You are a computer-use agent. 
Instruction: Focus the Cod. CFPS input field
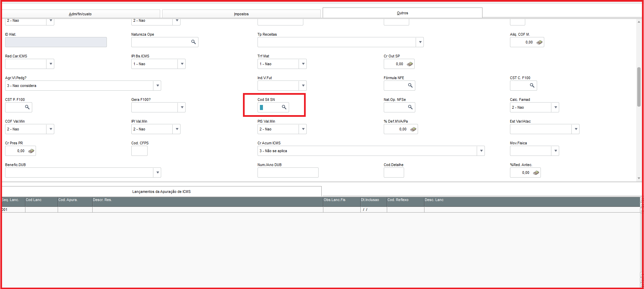pyautogui.click(x=139, y=151)
